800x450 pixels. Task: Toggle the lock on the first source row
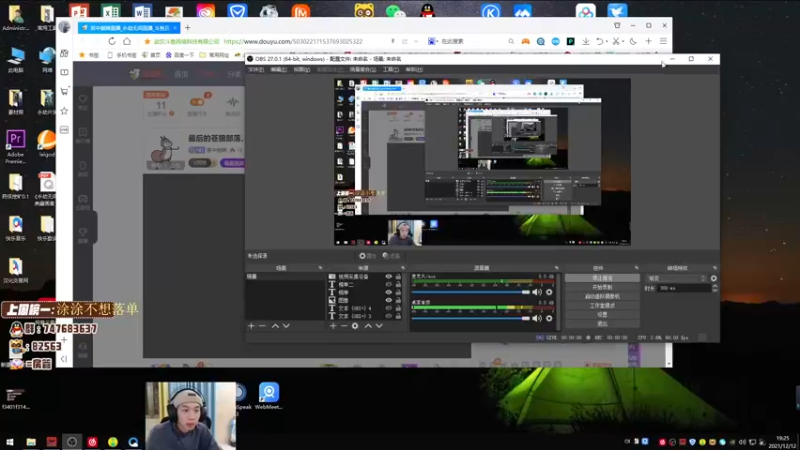[398, 277]
